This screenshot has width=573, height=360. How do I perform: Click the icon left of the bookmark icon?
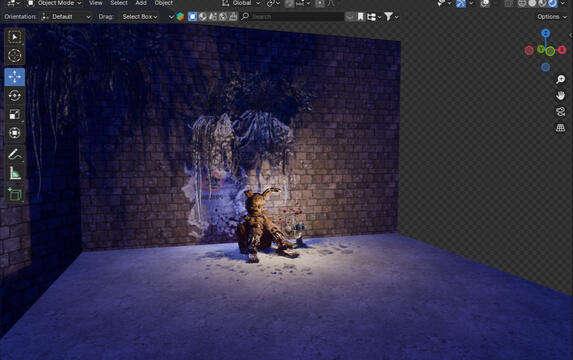350,16
